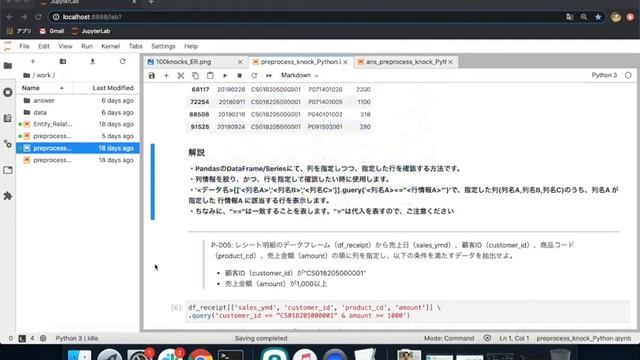Close the 100knocks_ER.png tab
The image size is (640, 360).
(x=240, y=62)
